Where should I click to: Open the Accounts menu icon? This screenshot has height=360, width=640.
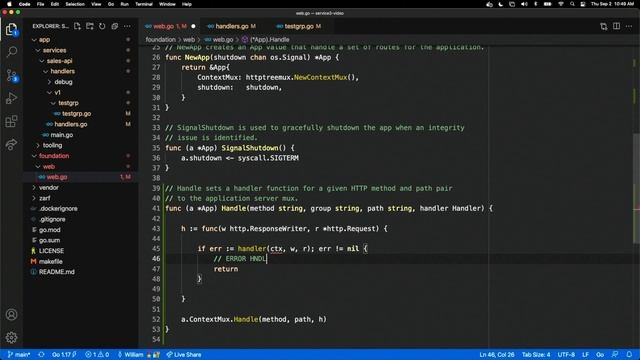click(x=11, y=315)
